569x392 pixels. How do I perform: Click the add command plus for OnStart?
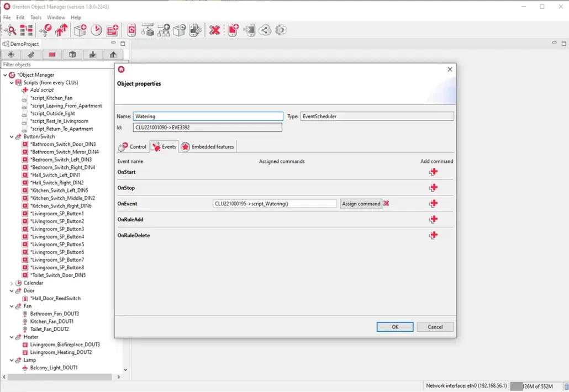[x=433, y=172]
